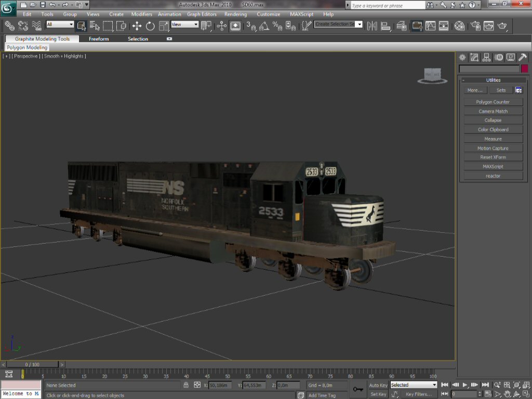Toggle Spinner Snap
532x399 pixels.
290,26
